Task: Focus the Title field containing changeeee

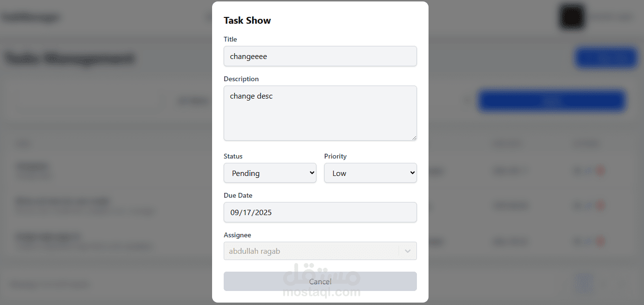Action: pos(320,56)
